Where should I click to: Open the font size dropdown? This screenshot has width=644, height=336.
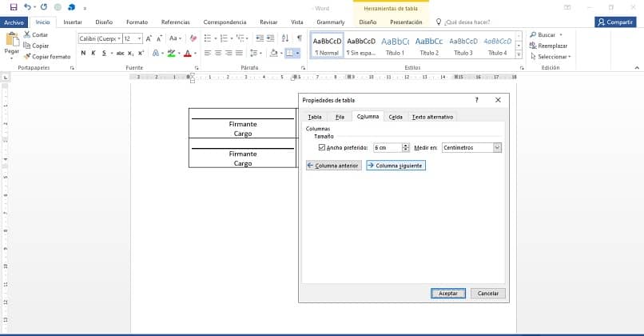140,38
